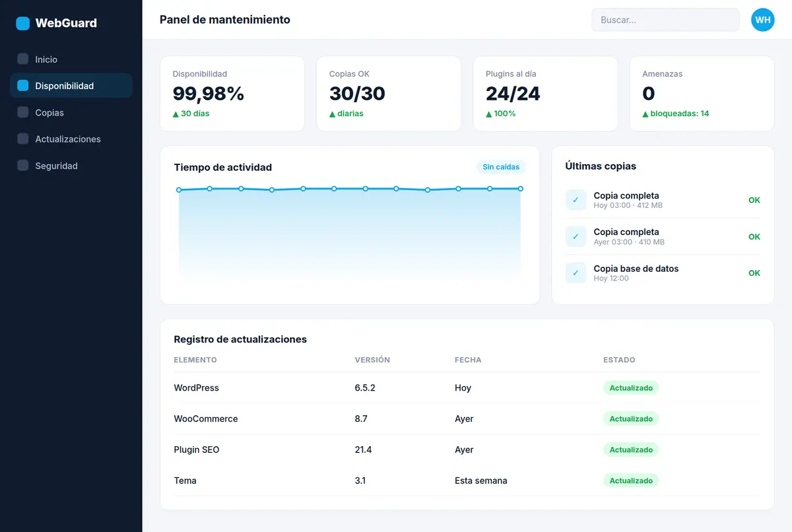This screenshot has width=792, height=532.
Task: Click the Actualizado badge for WooCommerce
Action: click(x=631, y=418)
